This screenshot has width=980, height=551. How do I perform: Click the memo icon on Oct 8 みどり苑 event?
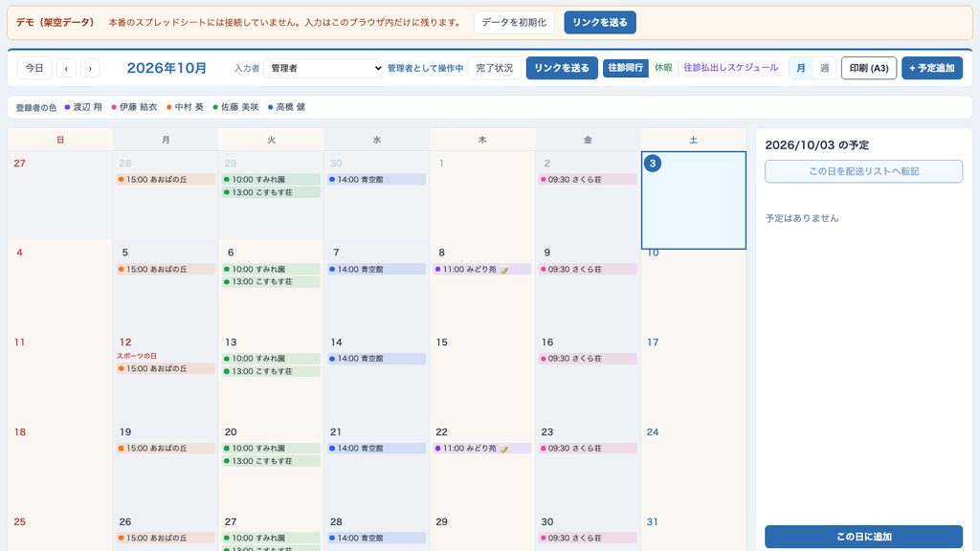(503, 270)
